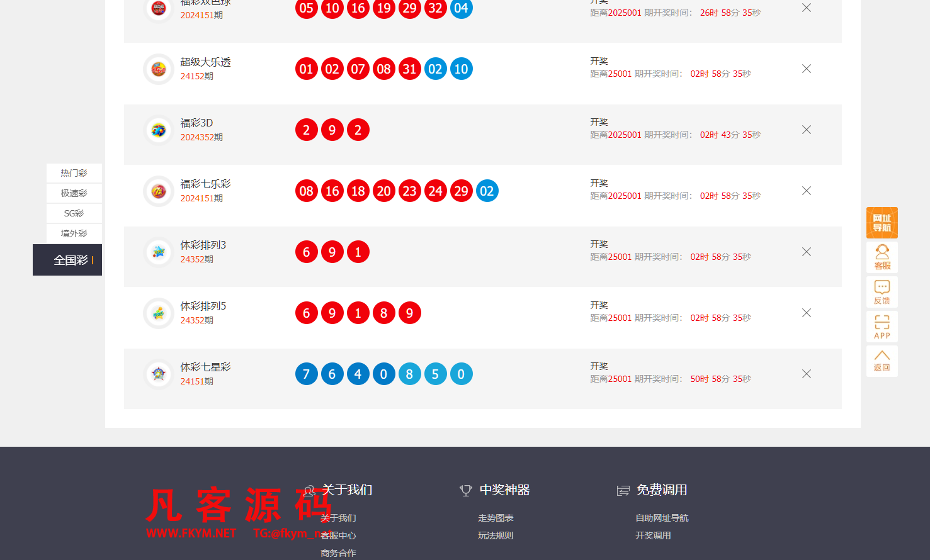Expand the 境外彩 category
930x560 pixels.
74,233
